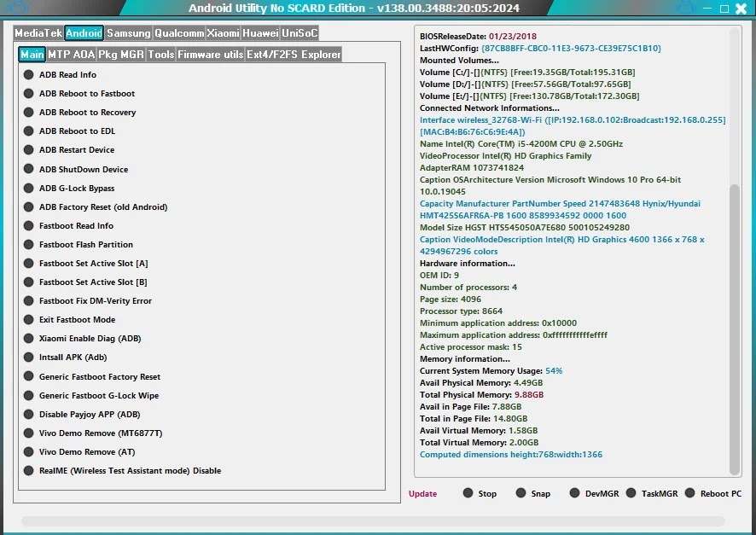Choose Fastboot Fix DM-Verity Error
Image resolution: width=756 pixels, height=535 pixels.
click(x=29, y=300)
